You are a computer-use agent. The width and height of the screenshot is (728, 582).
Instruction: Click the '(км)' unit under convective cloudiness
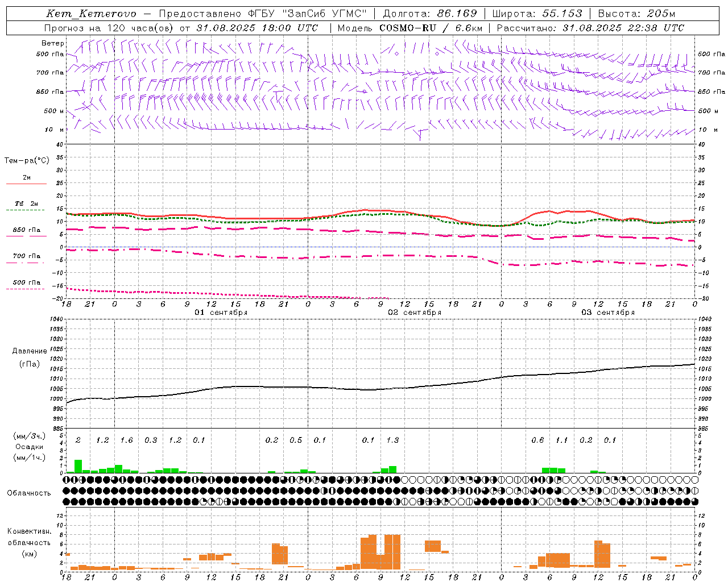tap(30, 554)
